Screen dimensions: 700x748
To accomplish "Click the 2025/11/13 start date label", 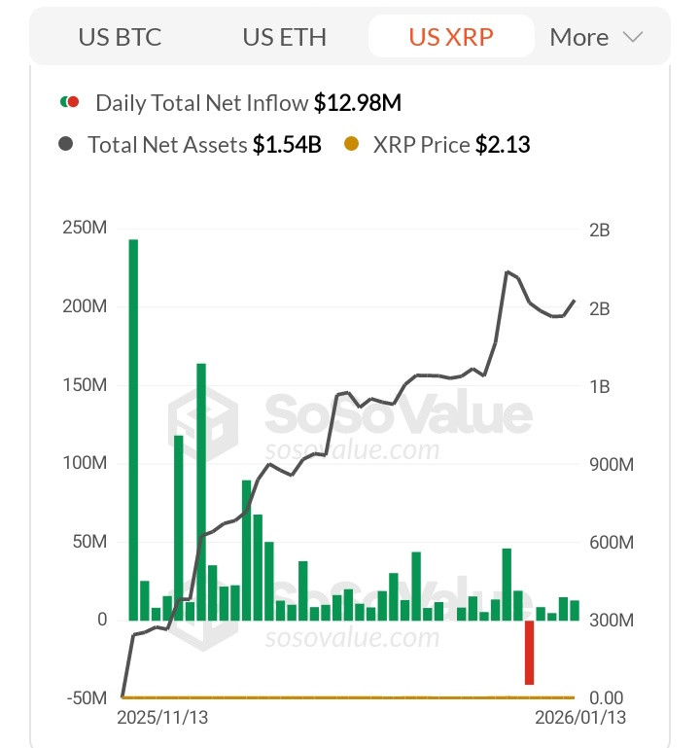I will click(162, 718).
